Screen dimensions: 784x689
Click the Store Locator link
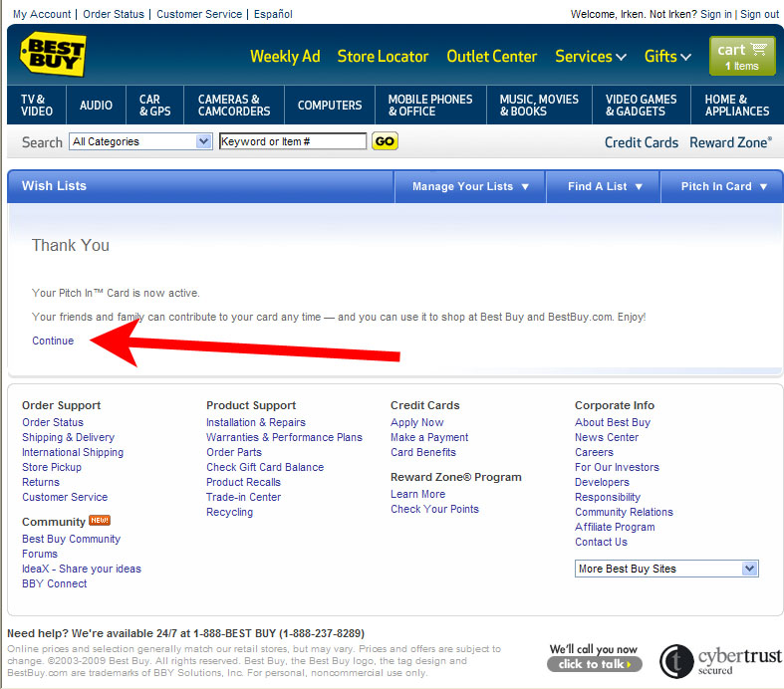click(x=383, y=57)
